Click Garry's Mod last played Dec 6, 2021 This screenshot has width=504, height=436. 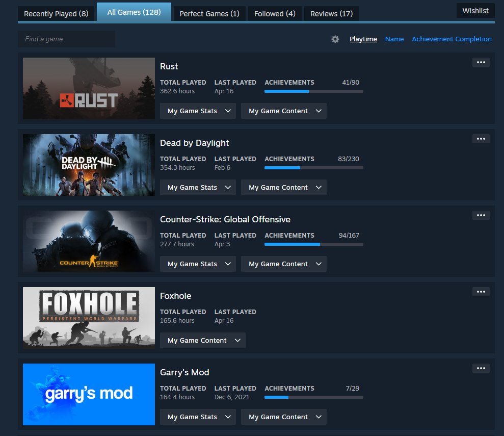(232, 397)
